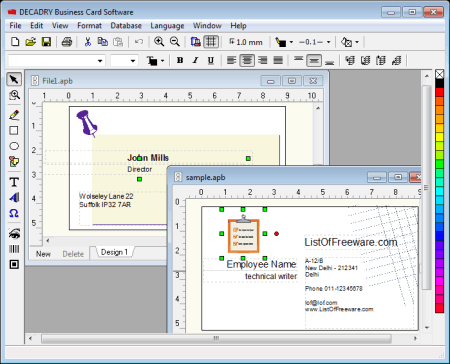Viewport: 450px width, 364px height.
Task: Select the WordArt styled text tool
Action: [14, 198]
